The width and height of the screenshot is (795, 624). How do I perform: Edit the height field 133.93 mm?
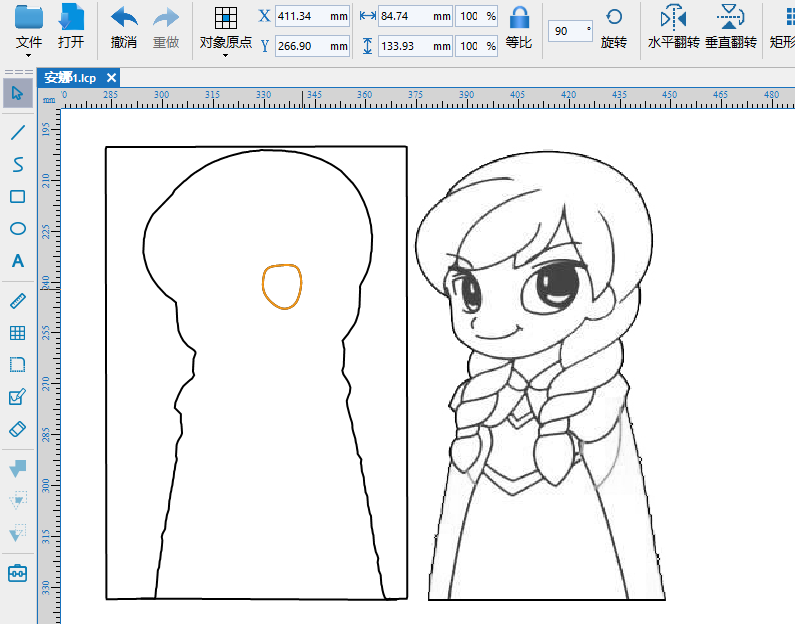coord(416,46)
